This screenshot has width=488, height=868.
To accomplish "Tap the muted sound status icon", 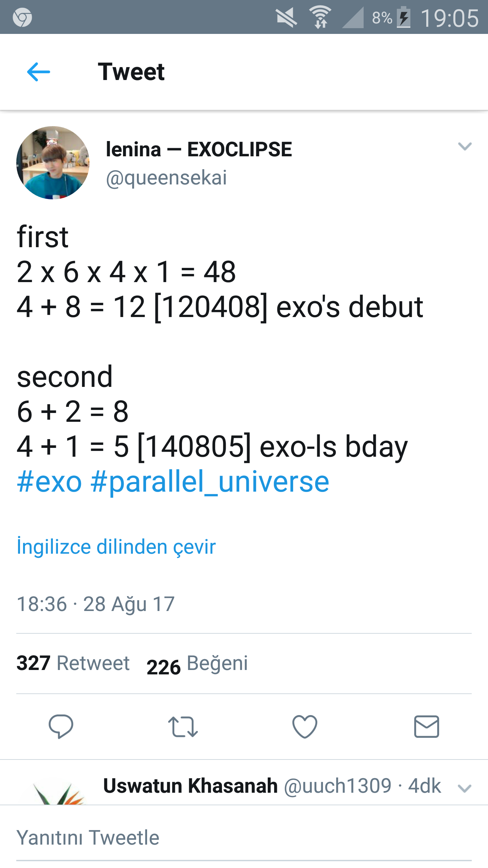I will pos(286,17).
